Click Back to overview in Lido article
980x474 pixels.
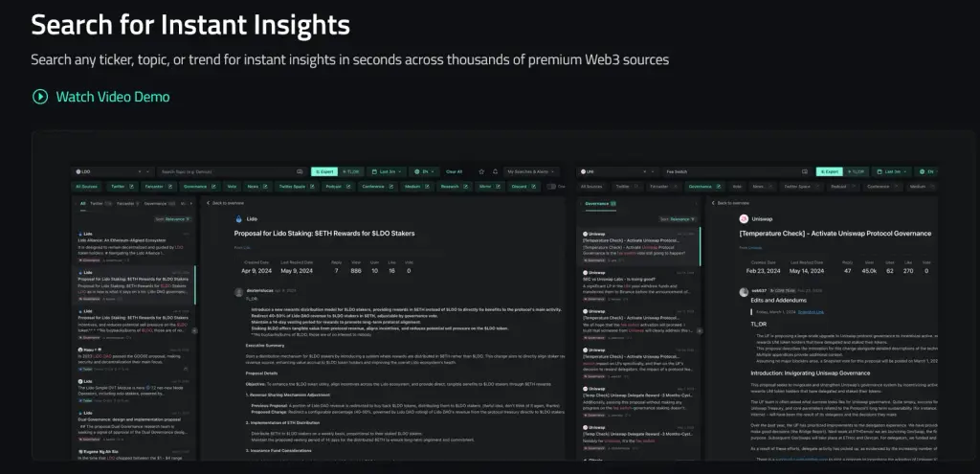pos(226,203)
